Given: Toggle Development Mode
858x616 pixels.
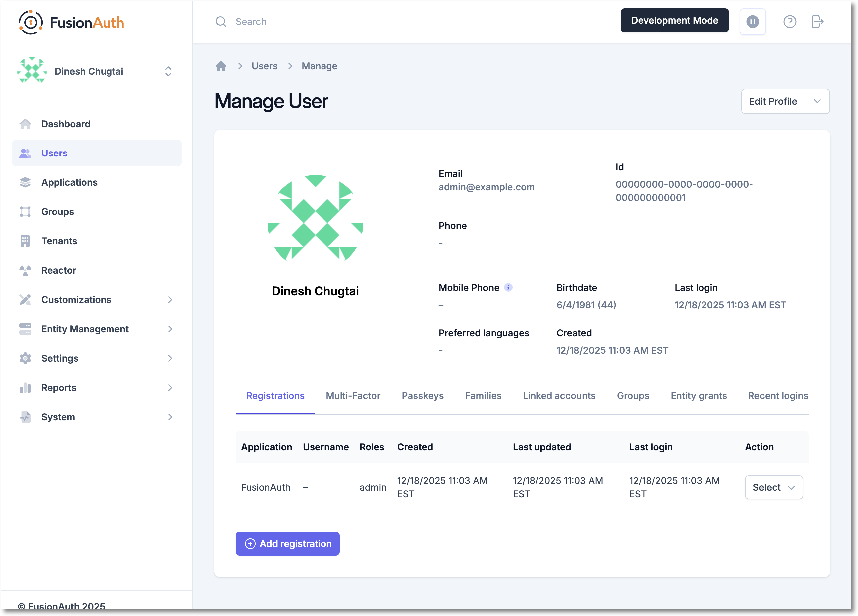Looking at the screenshot, I should click(x=674, y=20).
